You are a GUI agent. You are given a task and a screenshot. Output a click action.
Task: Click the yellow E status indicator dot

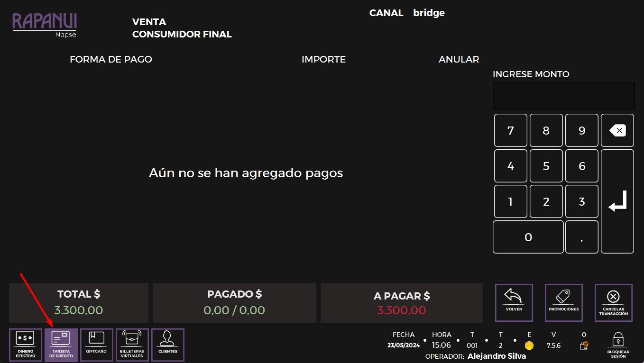tap(529, 346)
